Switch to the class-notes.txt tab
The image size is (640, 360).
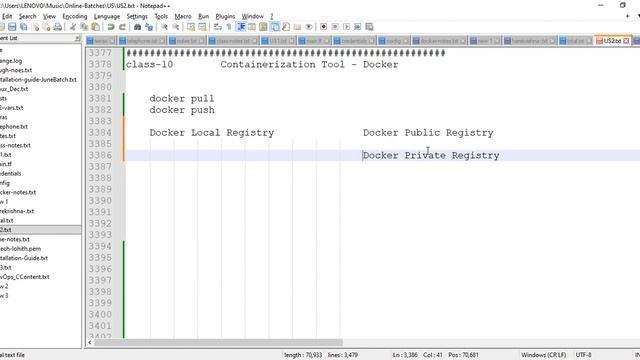click(233, 41)
